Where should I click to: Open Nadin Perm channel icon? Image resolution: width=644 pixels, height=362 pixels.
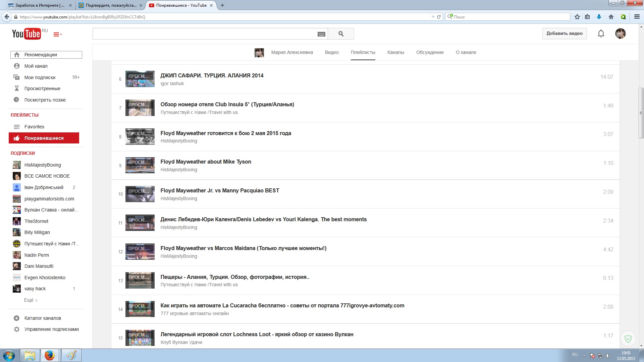[17, 255]
